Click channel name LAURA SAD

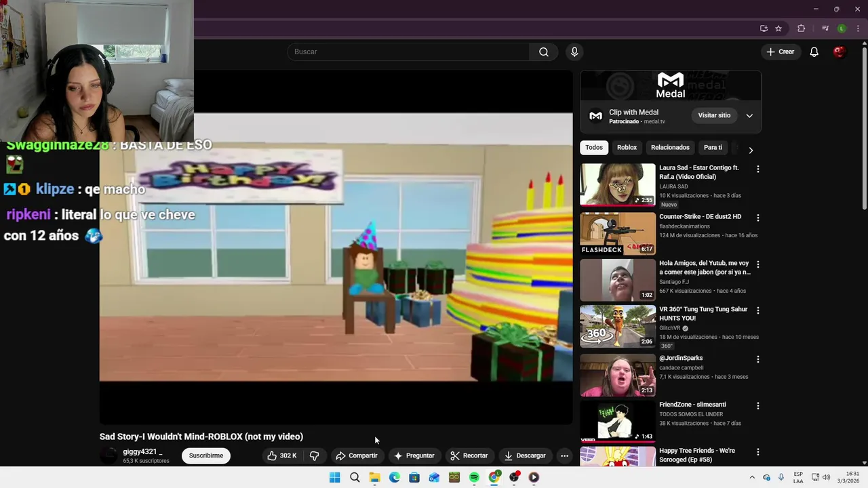pyautogui.click(x=673, y=186)
